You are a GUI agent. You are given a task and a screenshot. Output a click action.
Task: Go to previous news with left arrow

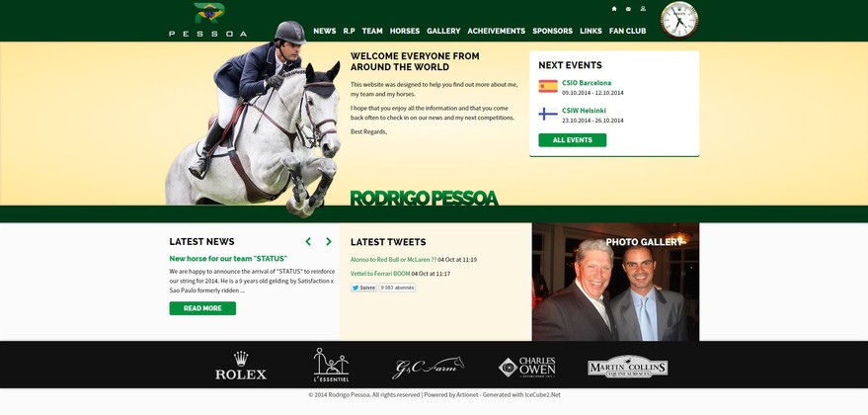(x=308, y=241)
